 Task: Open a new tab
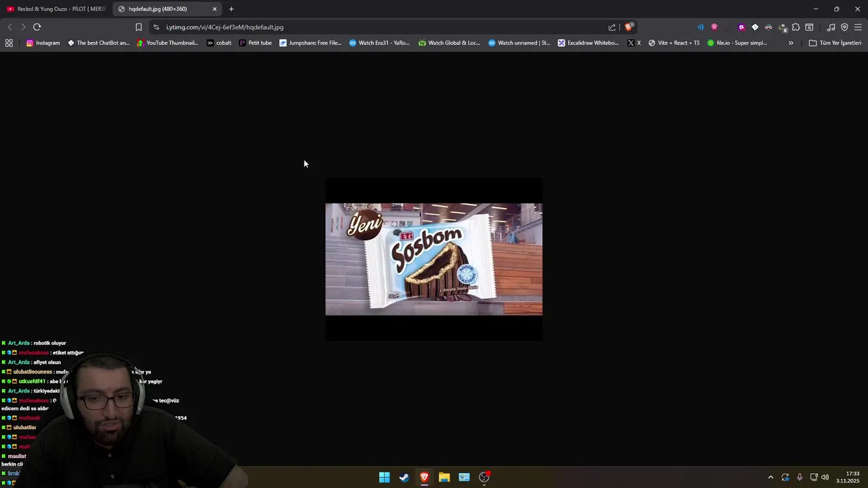point(231,9)
